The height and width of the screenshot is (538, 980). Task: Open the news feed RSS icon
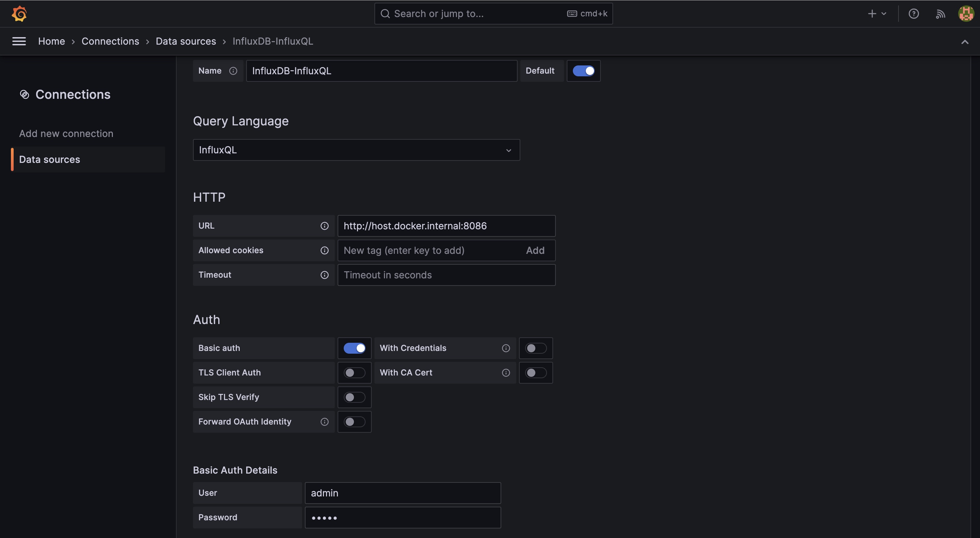(x=940, y=14)
